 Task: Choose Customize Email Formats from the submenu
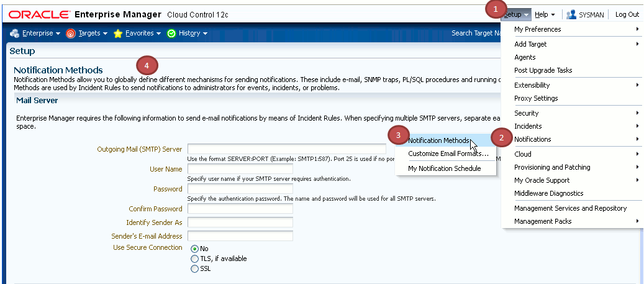[x=448, y=154]
